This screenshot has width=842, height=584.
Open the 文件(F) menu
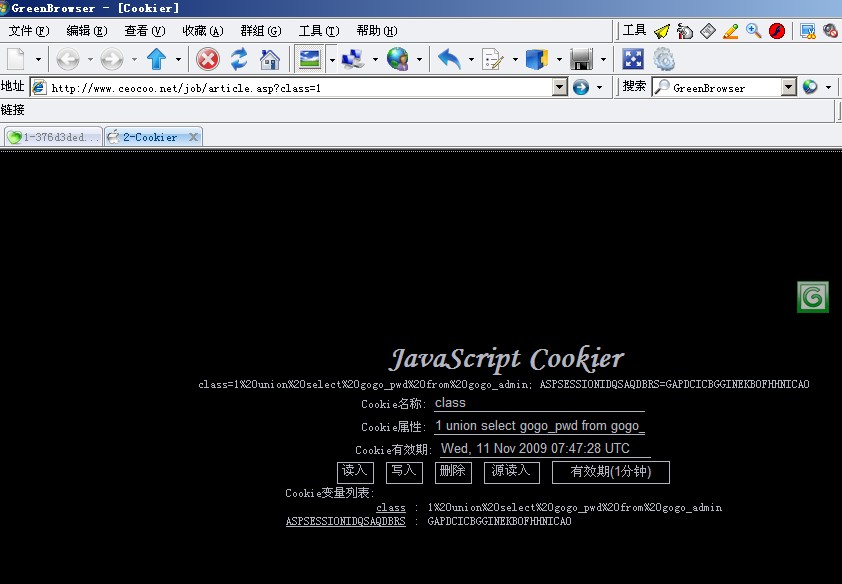[29, 31]
